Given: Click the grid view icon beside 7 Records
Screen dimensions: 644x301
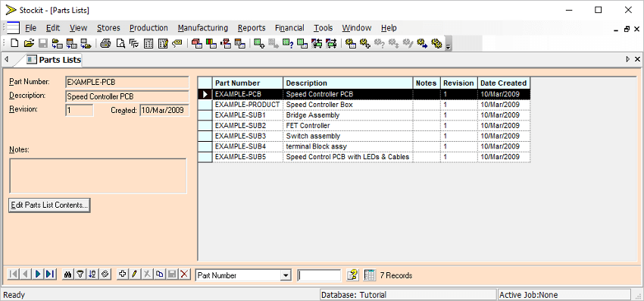Looking at the screenshot, I should click(370, 275).
